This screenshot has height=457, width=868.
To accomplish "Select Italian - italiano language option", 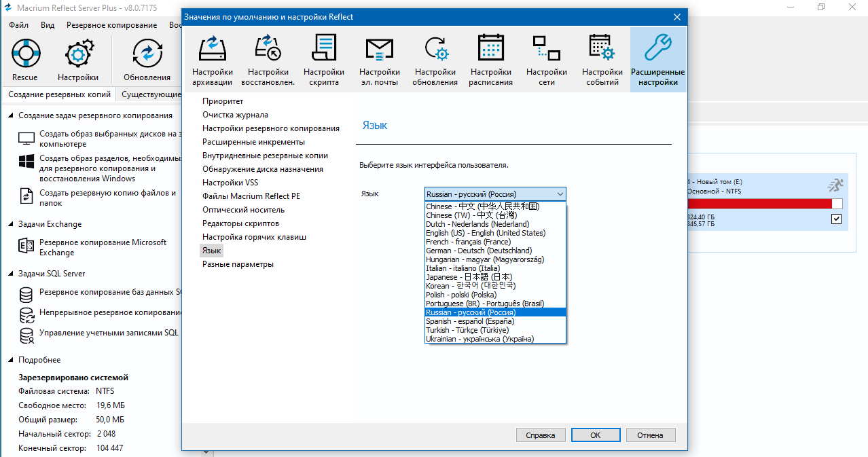I will (495, 268).
